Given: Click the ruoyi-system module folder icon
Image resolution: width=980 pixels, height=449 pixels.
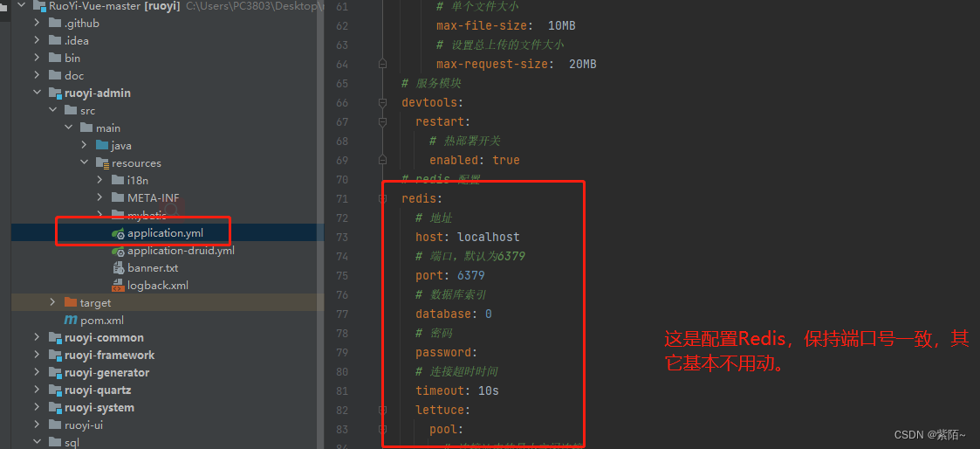Looking at the screenshot, I should click(x=55, y=408).
